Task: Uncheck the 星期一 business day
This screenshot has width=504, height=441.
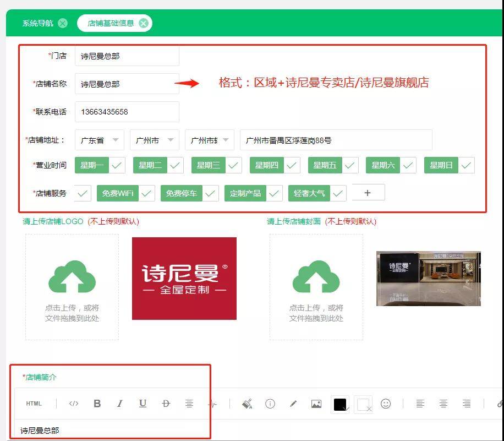Action: coord(117,165)
